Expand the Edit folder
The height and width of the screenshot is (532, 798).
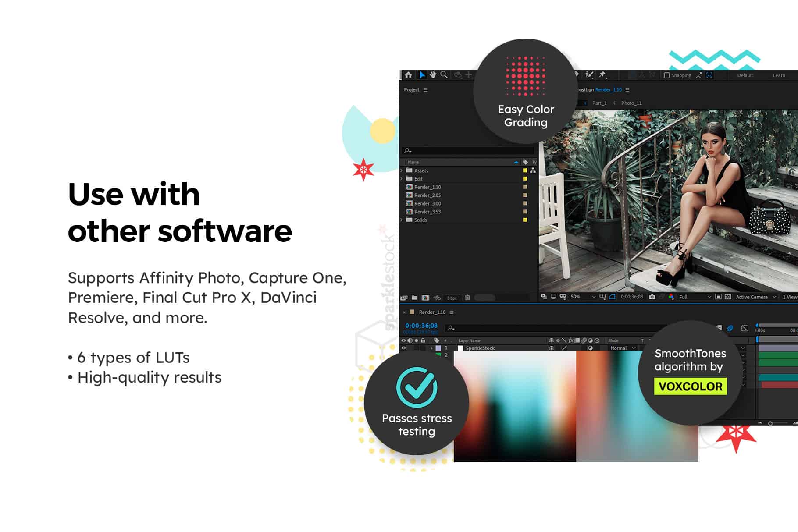[402, 179]
